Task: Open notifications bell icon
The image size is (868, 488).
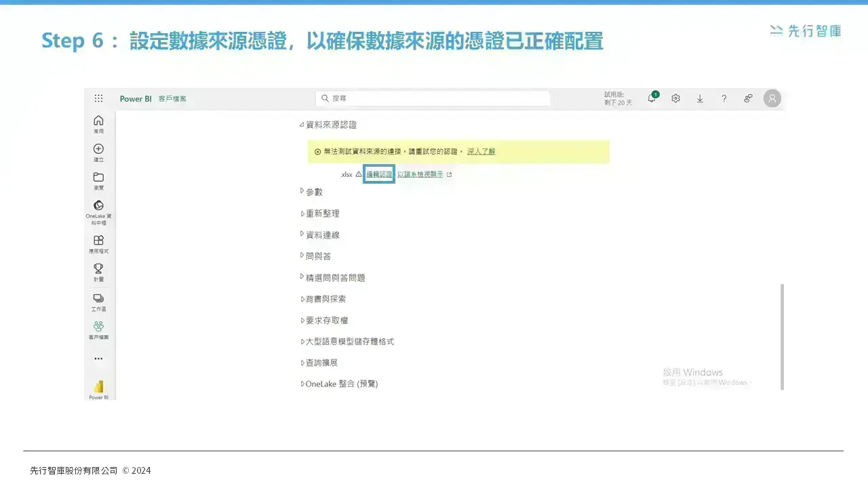Action: (652, 98)
